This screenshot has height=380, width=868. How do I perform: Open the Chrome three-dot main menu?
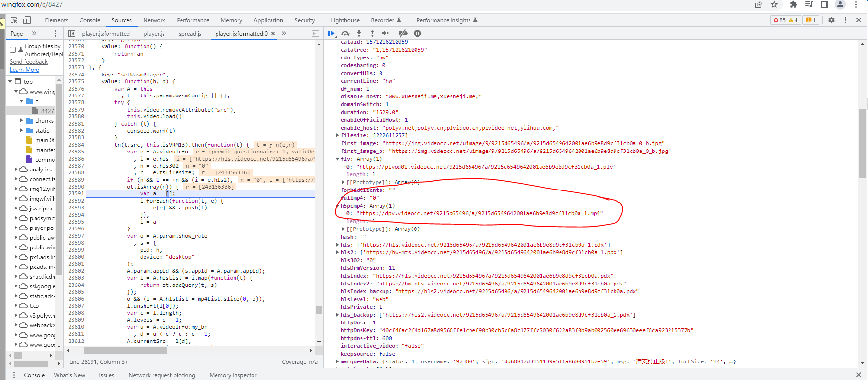click(x=856, y=5)
